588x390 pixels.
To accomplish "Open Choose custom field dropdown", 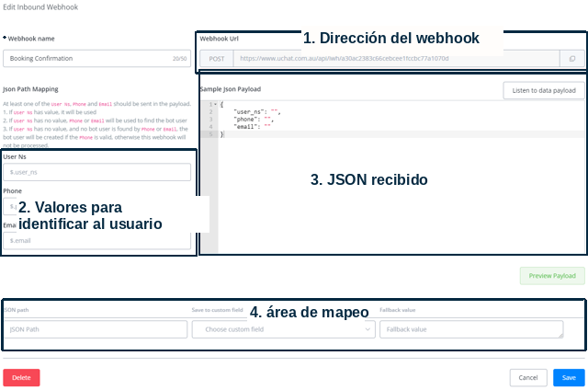I will (x=284, y=329).
